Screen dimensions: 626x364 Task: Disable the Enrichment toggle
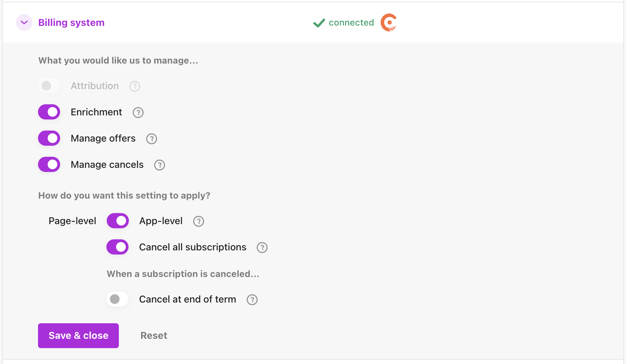(x=49, y=112)
